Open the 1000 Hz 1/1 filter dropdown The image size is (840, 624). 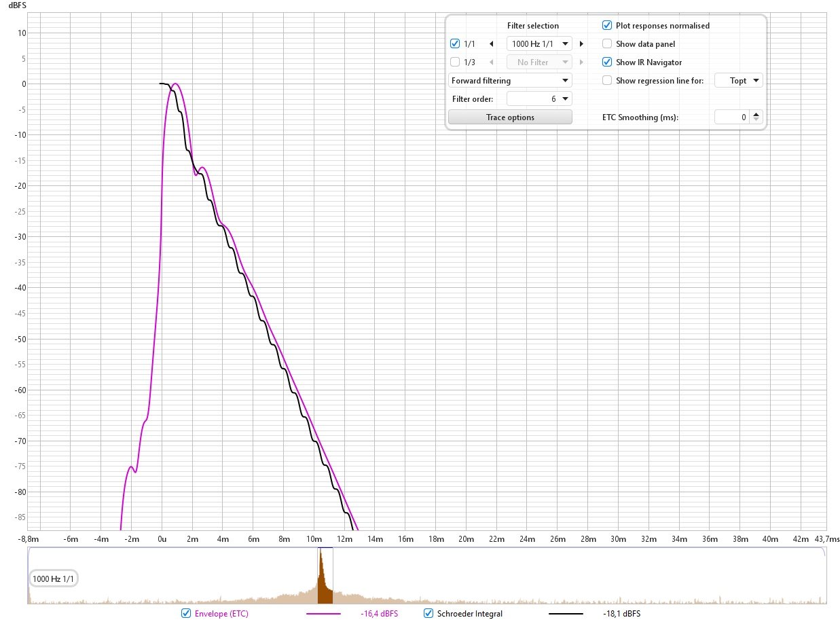[x=540, y=44]
